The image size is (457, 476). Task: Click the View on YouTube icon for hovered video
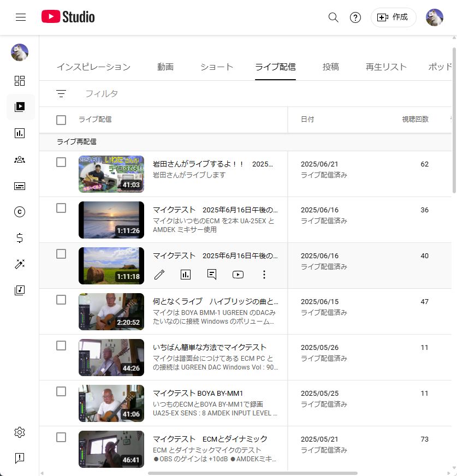pos(238,275)
